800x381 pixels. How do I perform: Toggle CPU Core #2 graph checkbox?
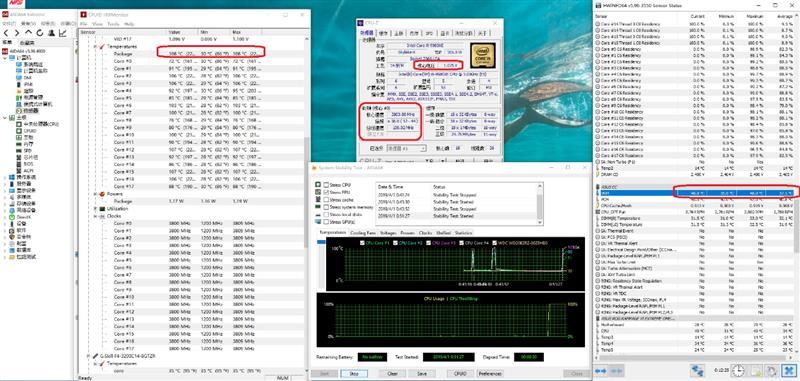pos(395,243)
